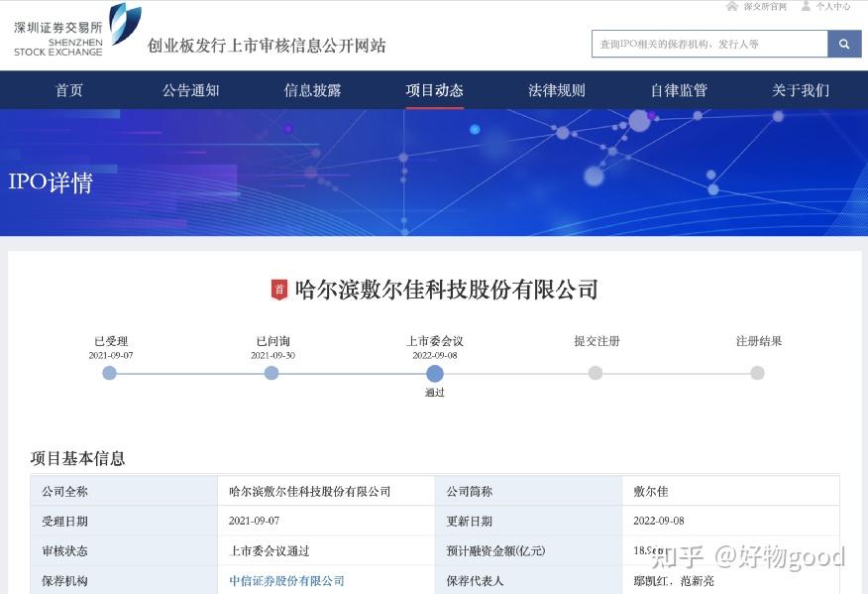The width and height of the screenshot is (868, 594).
Task: Open the 中信证券股份有限公司 sponsor link
Action: (x=286, y=581)
